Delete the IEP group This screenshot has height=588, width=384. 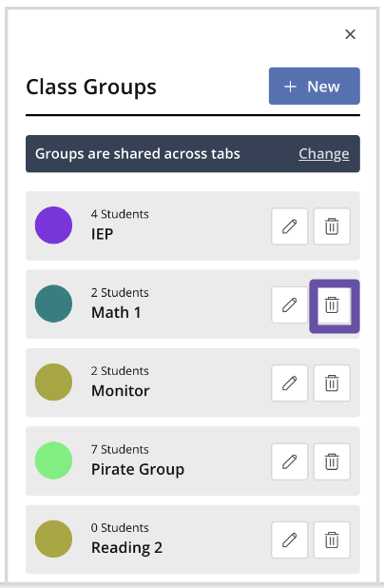click(332, 226)
